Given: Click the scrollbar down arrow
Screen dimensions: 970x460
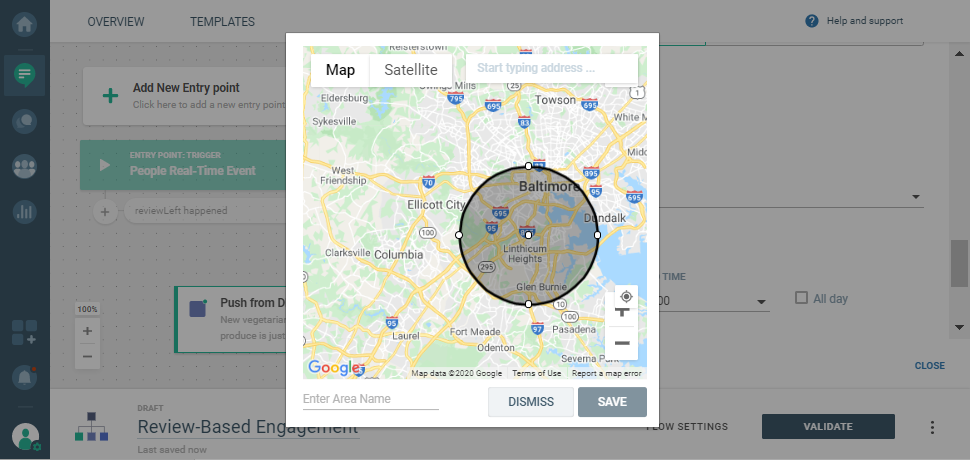Looking at the screenshot, I should [959, 327].
